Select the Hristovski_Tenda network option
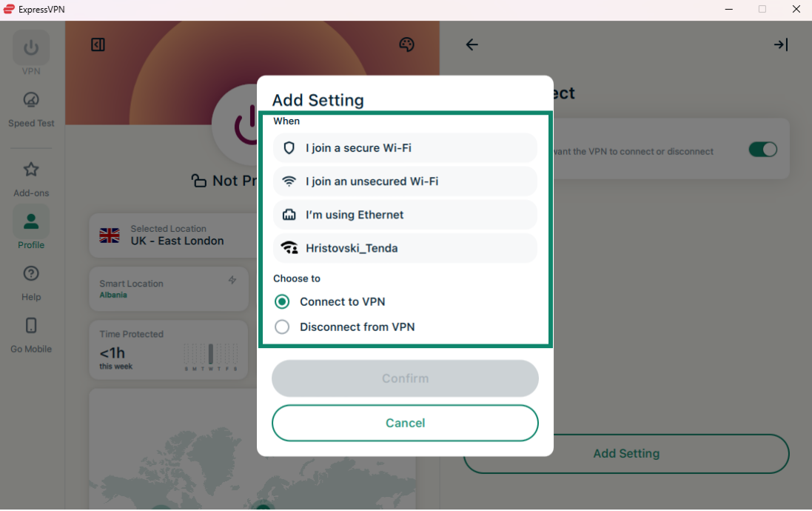 405,248
